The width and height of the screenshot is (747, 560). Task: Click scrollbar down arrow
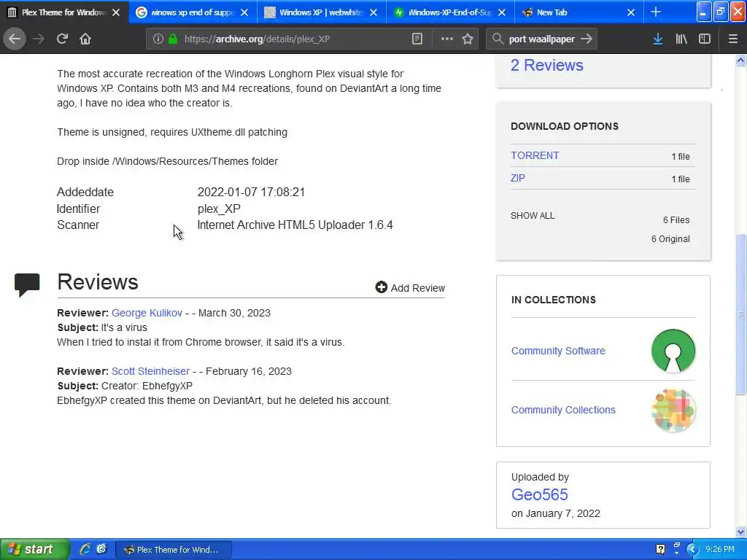tap(740, 532)
